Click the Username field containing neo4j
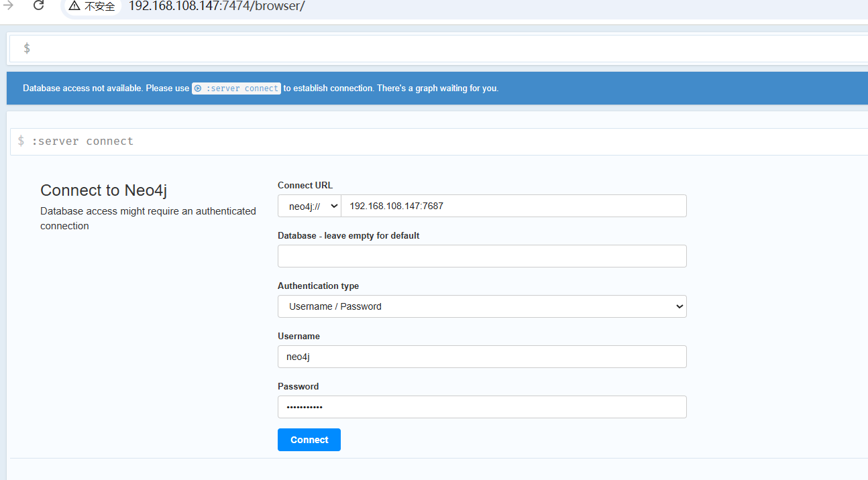Image resolution: width=868 pixels, height=480 pixels. tap(482, 357)
